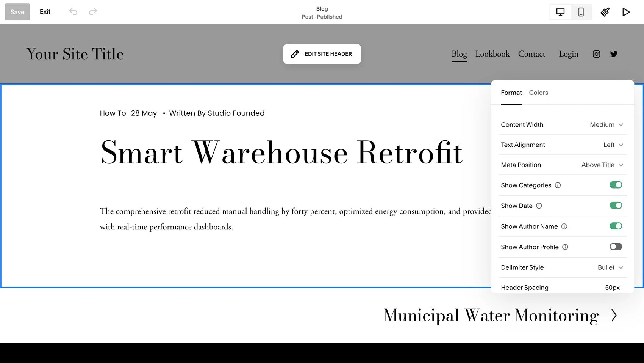Click the Exit button

[x=45, y=12]
